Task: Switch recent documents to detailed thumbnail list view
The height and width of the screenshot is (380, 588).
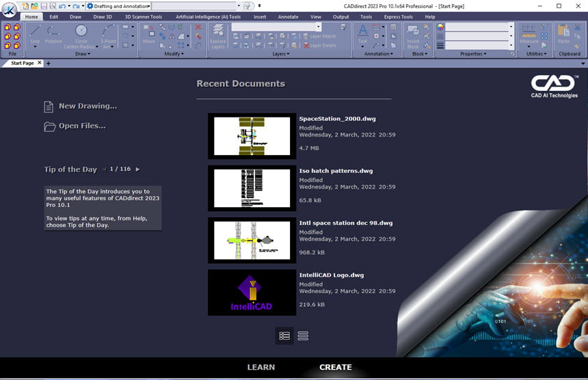Action: [284, 336]
